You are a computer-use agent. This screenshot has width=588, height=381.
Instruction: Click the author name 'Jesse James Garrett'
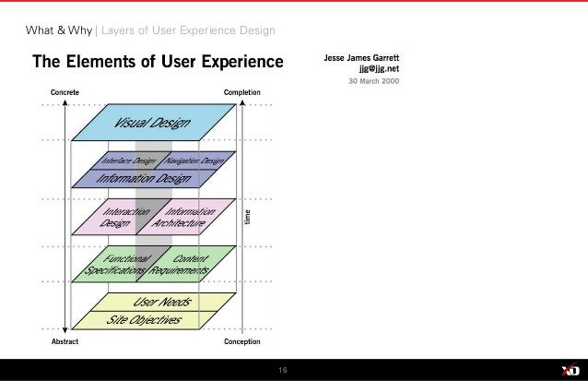[361, 58]
